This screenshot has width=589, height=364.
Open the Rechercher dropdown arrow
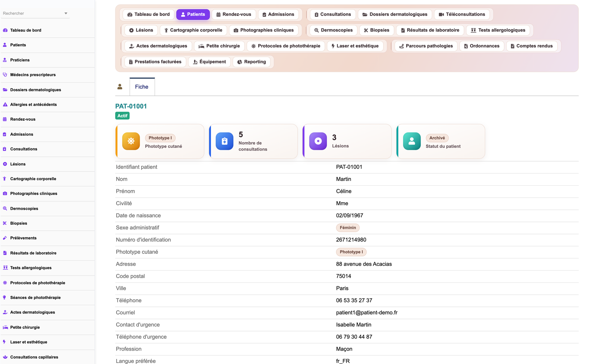(66, 13)
